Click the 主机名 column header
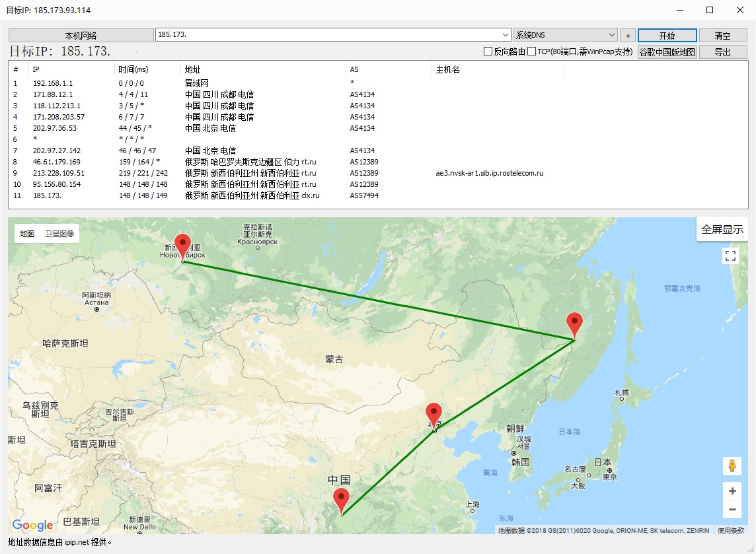The width and height of the screenshot is (756, 554). [498, 69]
